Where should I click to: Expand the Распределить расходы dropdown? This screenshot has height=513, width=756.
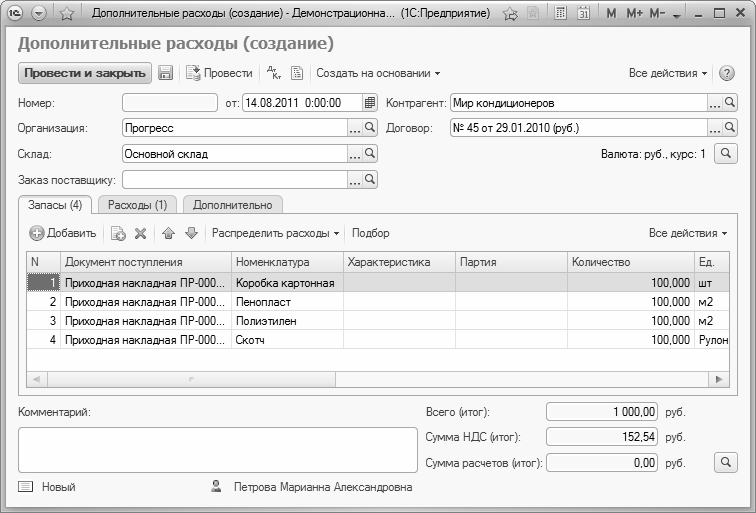275,233
